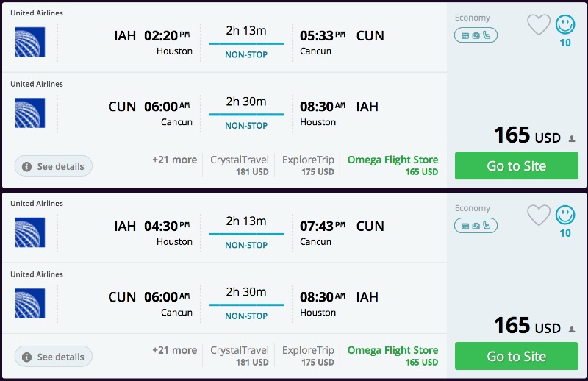Show +21 more providers for the 02:20 PM flight

(x=174, y=160)
